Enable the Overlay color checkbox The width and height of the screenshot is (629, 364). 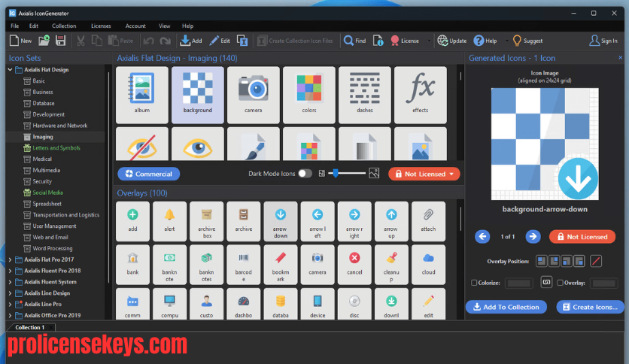[560, 283]
